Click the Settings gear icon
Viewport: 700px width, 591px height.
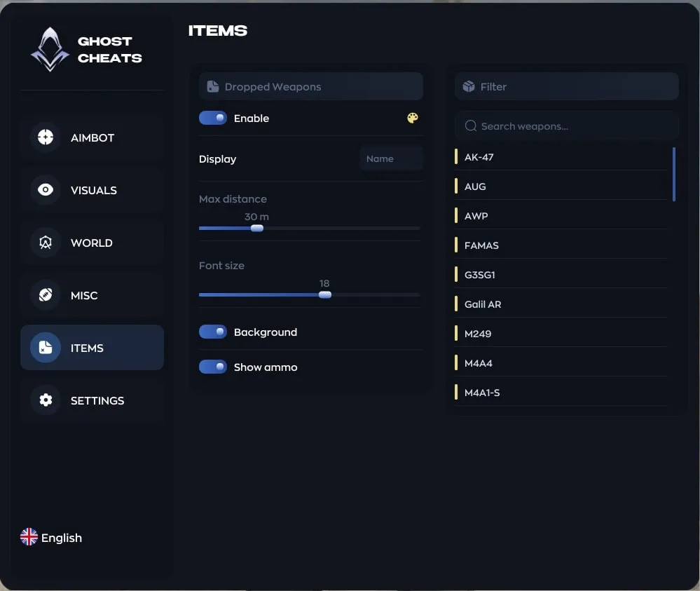(46, 400)
